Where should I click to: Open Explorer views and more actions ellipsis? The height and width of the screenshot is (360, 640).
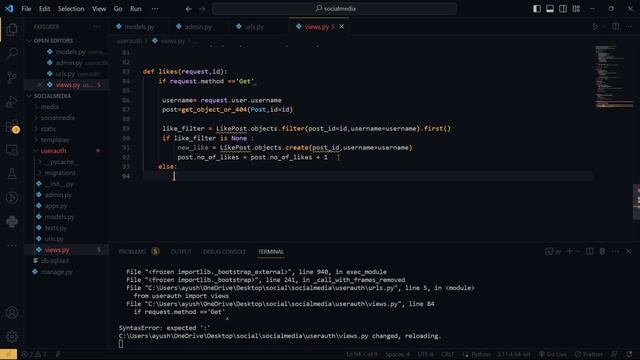click(x=97, y=27)
